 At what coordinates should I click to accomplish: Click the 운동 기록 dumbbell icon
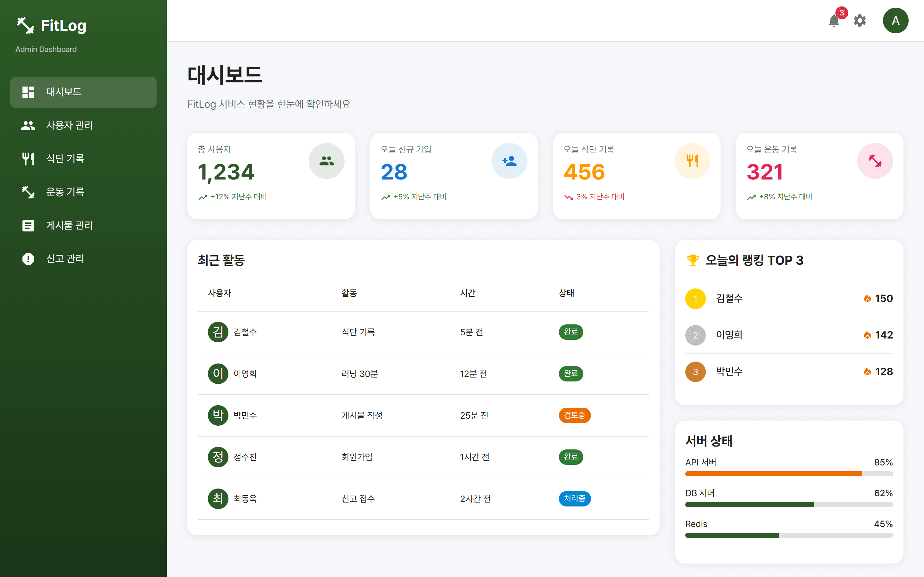[x=28, y=192]
